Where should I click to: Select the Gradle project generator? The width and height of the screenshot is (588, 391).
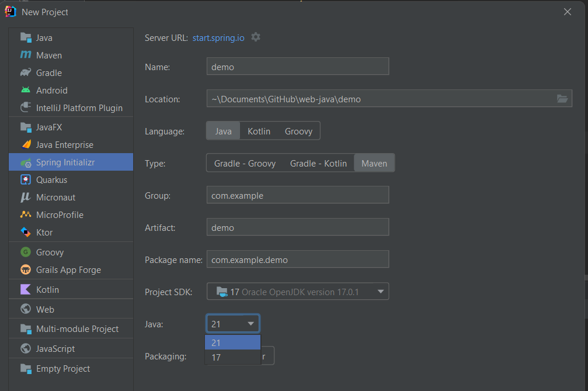click(x=71, y=73)
